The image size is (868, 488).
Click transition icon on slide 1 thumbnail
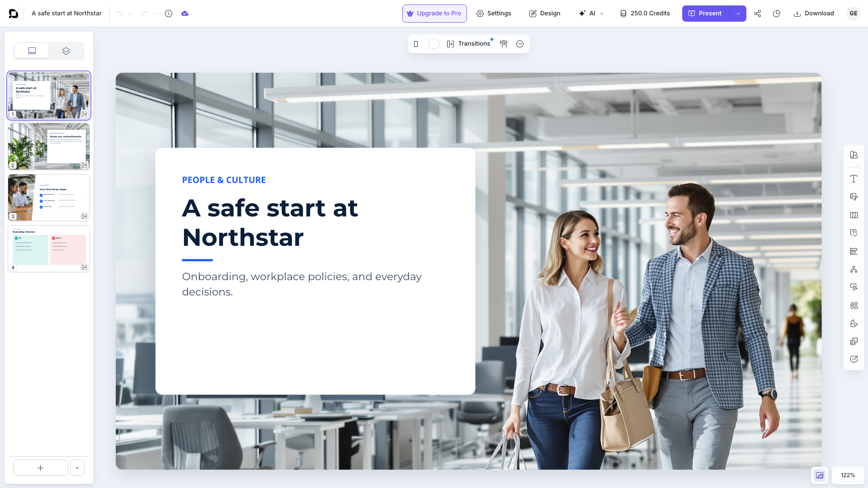click(84, 114)
